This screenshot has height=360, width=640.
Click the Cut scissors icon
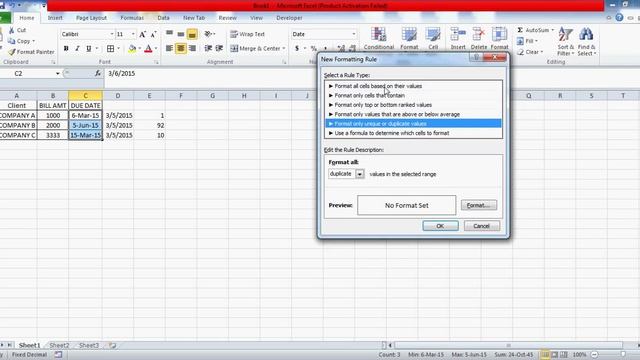(x=12, y=30)
